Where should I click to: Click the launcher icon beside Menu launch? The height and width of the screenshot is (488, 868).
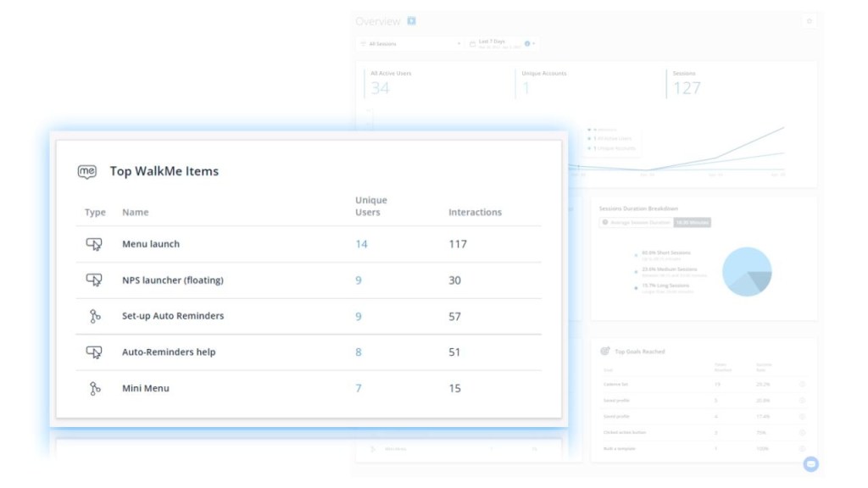tap(94, 244)
